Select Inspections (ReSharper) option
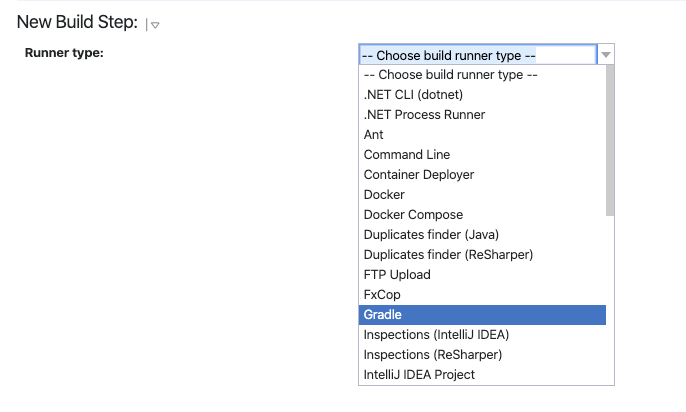 click(432, 355)
